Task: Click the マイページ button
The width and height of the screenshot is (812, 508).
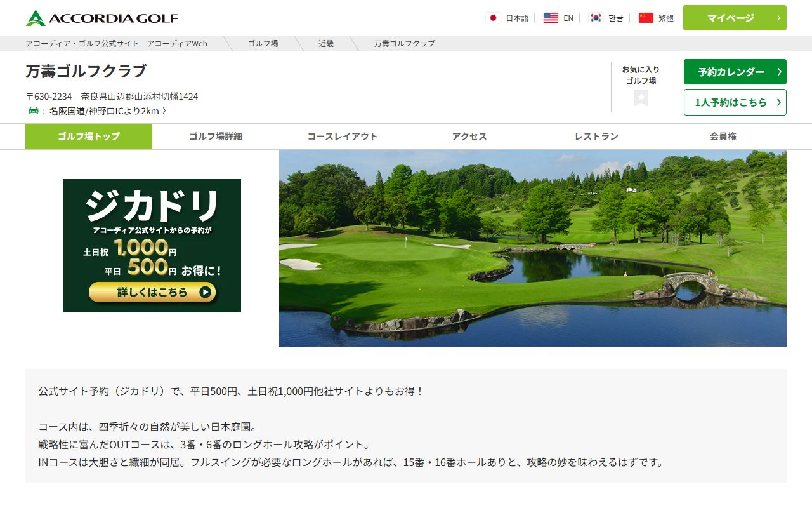Action: 735,18
